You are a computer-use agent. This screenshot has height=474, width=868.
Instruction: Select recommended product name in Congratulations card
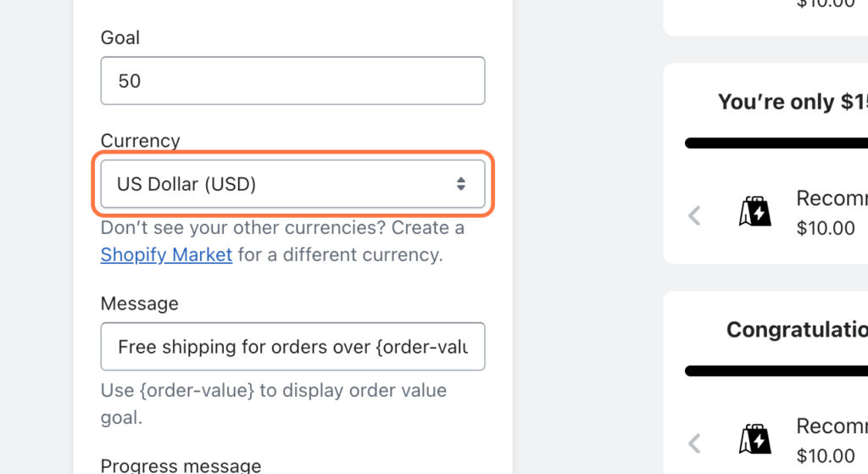point(832,426)
